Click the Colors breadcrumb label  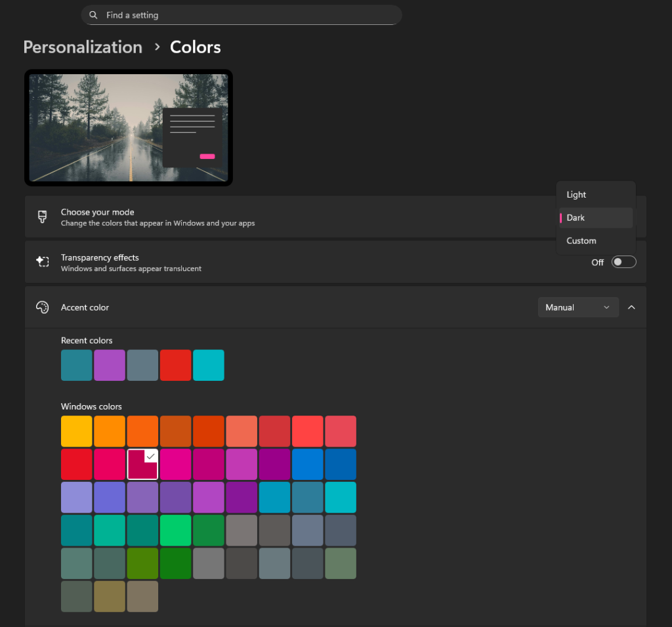[x=195, y=47]
